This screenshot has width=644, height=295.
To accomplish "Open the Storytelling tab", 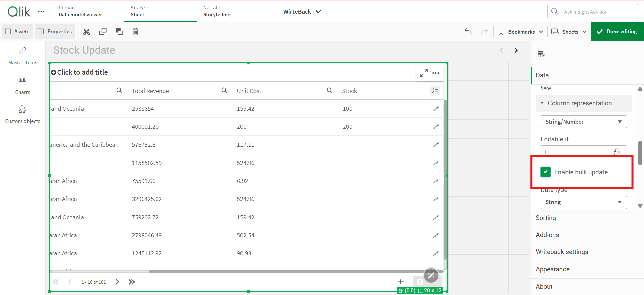I will 217,11.
